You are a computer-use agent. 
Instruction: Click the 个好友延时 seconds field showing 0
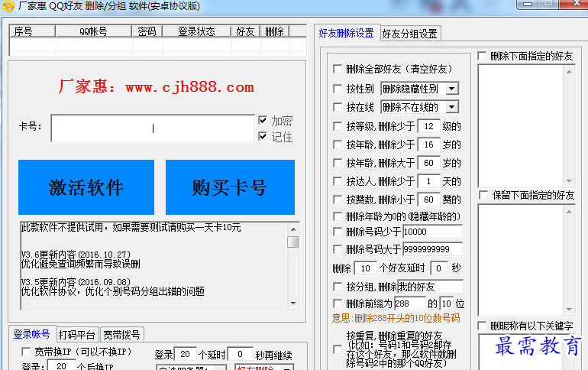pos(439,268)
